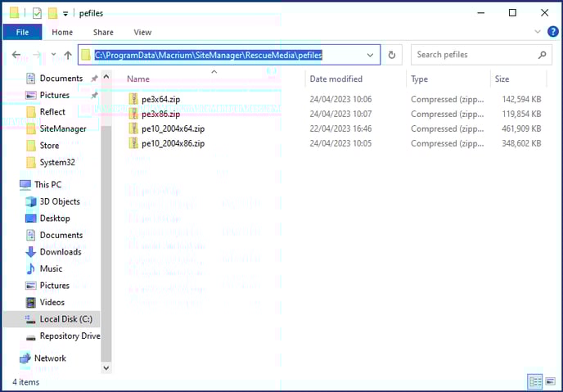Click the navigation pane scrollbar down arrow
563x392 pixels.
(106, 370)
